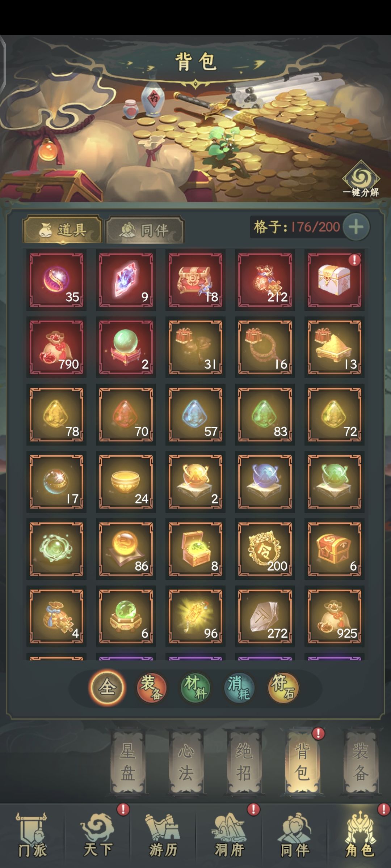Image resolution: width=391 pixels, height=868 pixels.
Task: Select the green orb pedestal item showing 6
Action: tap(126, 616)
